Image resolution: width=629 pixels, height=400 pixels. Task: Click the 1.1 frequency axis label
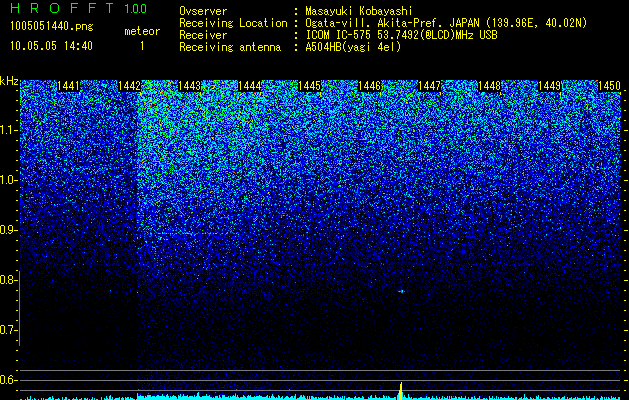[x=7, y=130]
